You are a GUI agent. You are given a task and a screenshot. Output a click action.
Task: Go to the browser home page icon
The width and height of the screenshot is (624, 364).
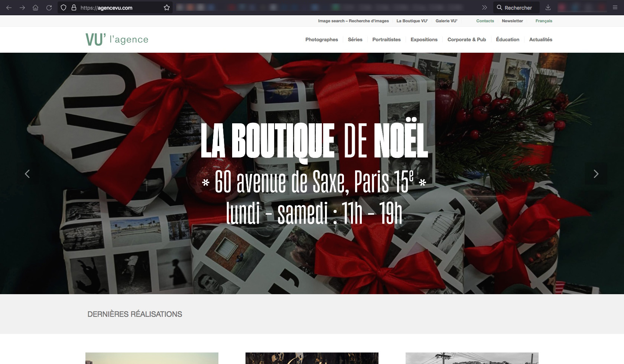[36, 7]
